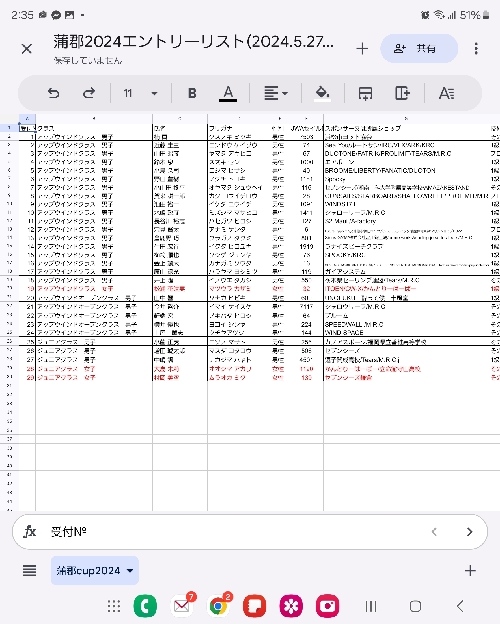
Task: Open app drawer grid icon
Action: point(114,606)
